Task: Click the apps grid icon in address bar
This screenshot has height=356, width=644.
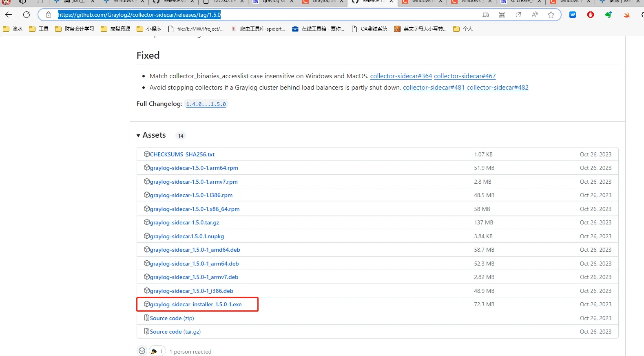Action: (x=502, y=15)
